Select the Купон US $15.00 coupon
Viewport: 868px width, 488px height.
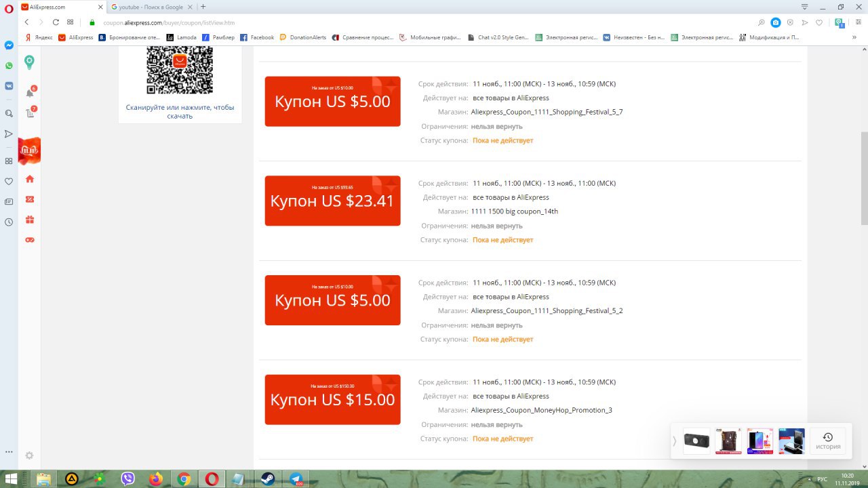(332, 399)
